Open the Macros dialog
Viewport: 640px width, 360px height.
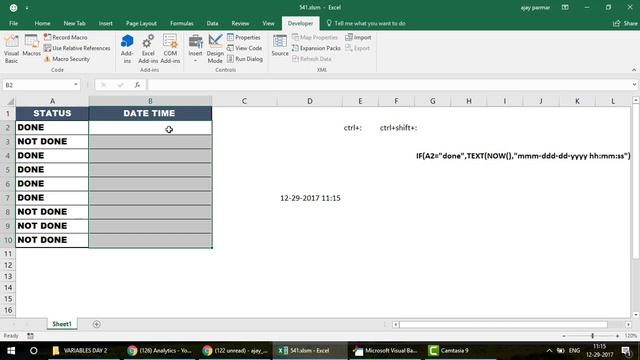tap(31, 46)
